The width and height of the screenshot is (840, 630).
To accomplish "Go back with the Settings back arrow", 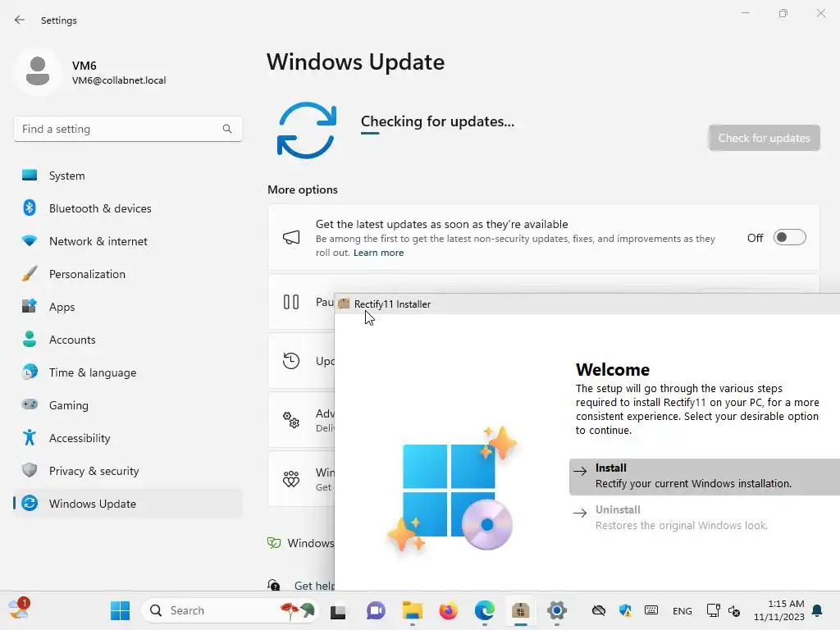I will click(x=20, y=20).
